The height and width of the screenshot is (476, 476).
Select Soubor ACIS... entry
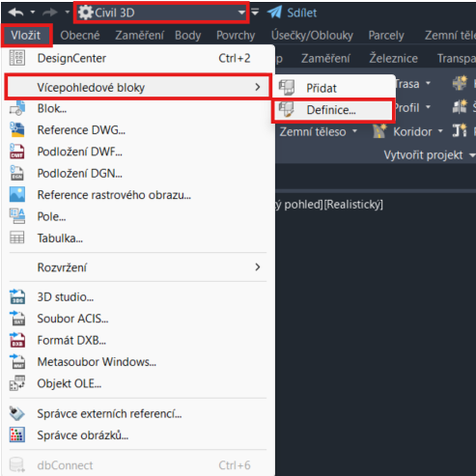click(x=138, y=319)
